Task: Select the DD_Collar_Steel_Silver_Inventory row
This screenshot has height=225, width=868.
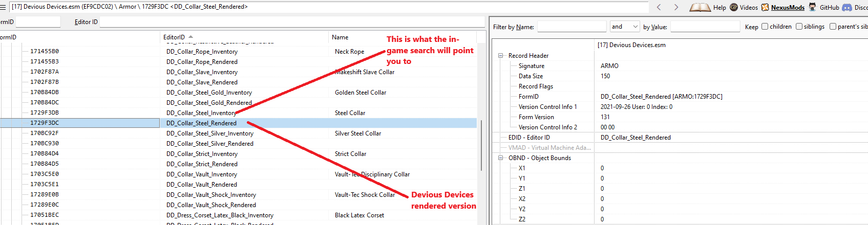Action: pos(238,133)
